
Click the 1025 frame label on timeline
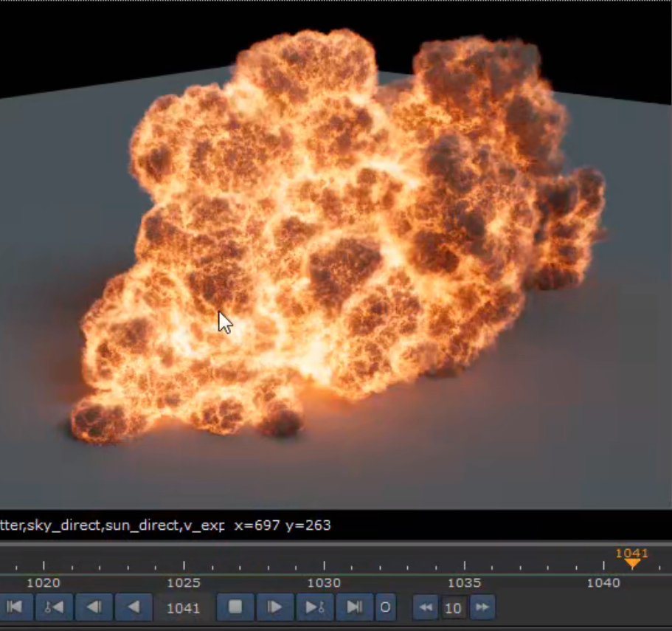pos(184,583)
